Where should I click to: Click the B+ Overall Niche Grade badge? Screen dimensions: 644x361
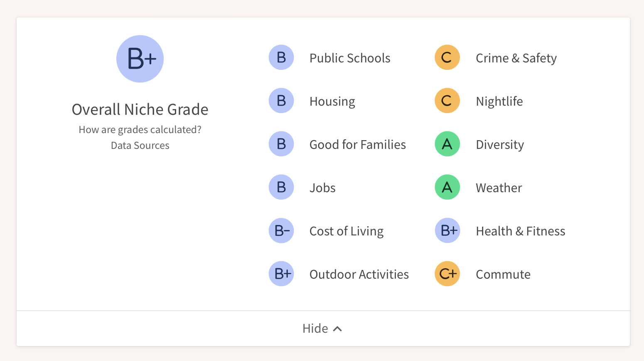tap(140, 58)
